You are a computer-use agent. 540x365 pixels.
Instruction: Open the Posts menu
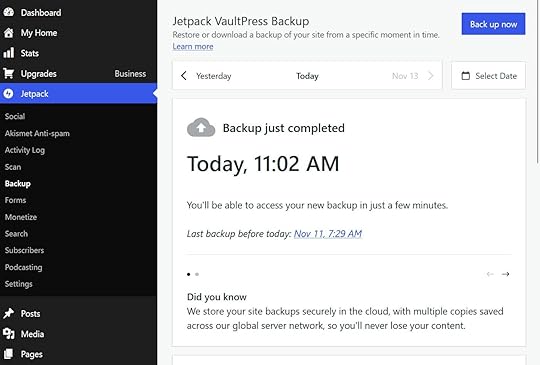pyautogui.click(x=79, y=313)
